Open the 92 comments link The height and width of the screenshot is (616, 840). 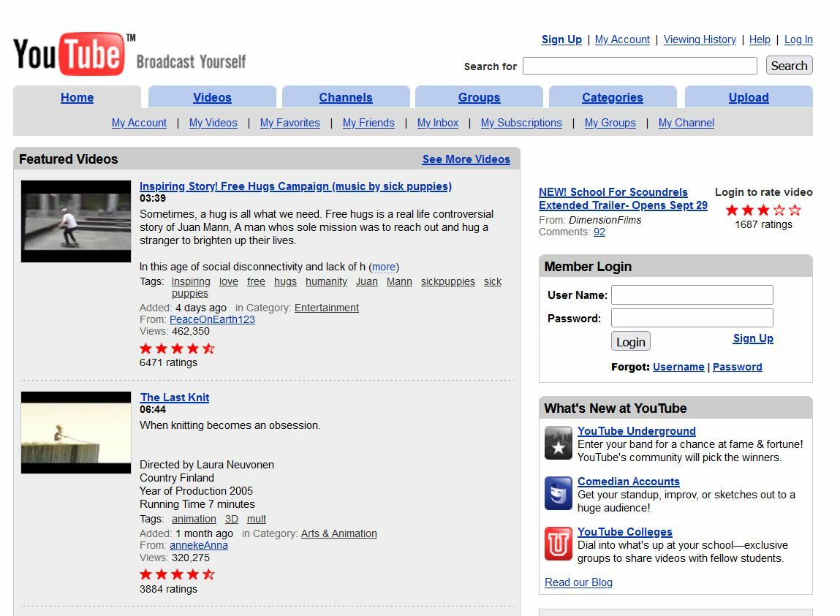(x=599, y=232)
